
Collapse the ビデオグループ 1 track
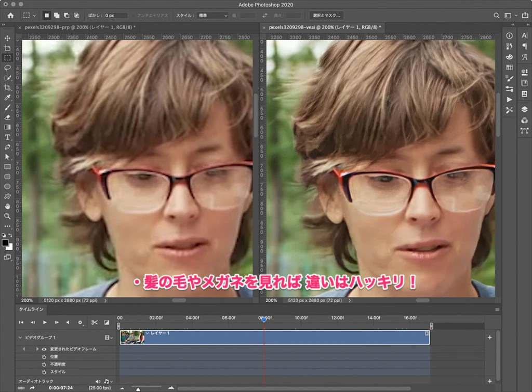tap(21, 337)
